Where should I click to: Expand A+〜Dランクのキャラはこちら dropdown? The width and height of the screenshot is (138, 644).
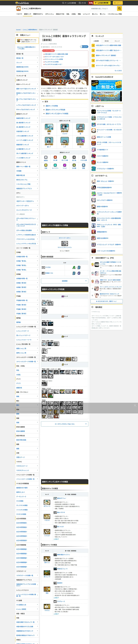coord(65,424)
